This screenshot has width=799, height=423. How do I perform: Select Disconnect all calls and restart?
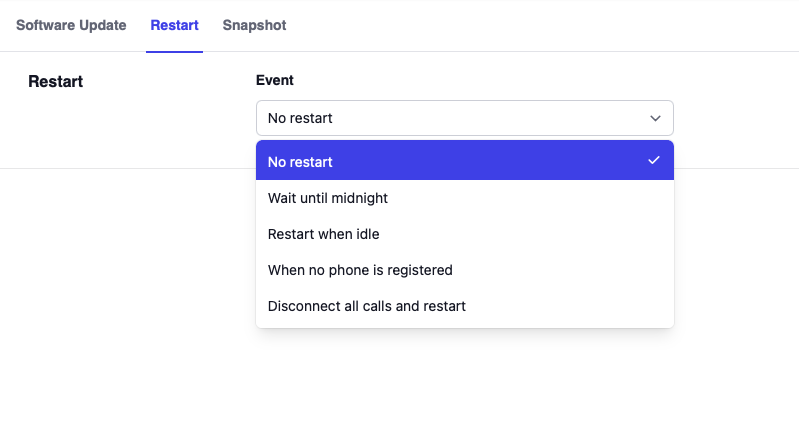367,306
